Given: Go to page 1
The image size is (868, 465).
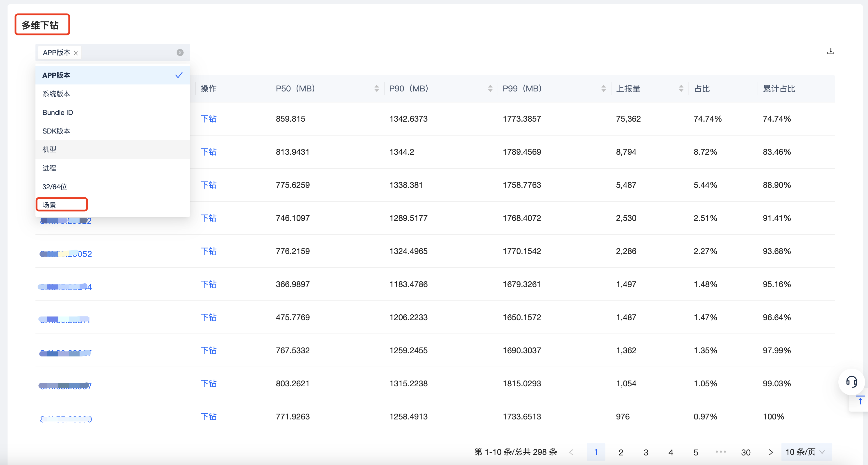Looking at the screenshot, I should point(596,452).
